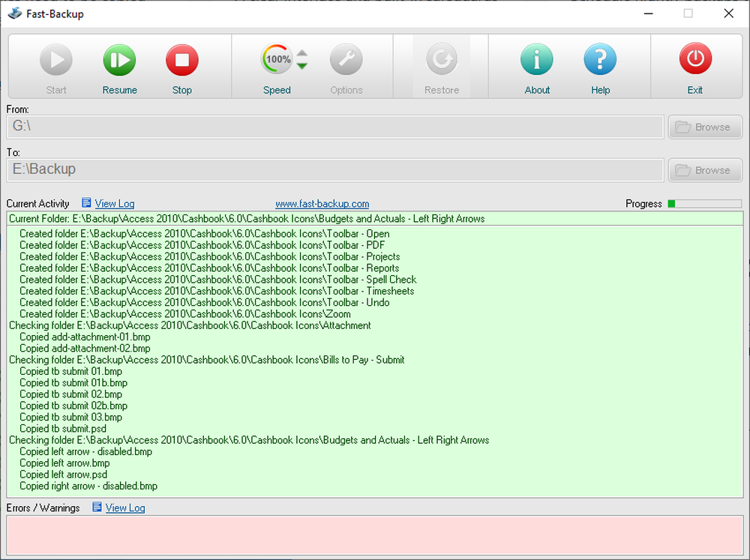Screen dimensions: 750x560
Task: Minimize the Fast-Backup window
Action: (x=649, y=13)
